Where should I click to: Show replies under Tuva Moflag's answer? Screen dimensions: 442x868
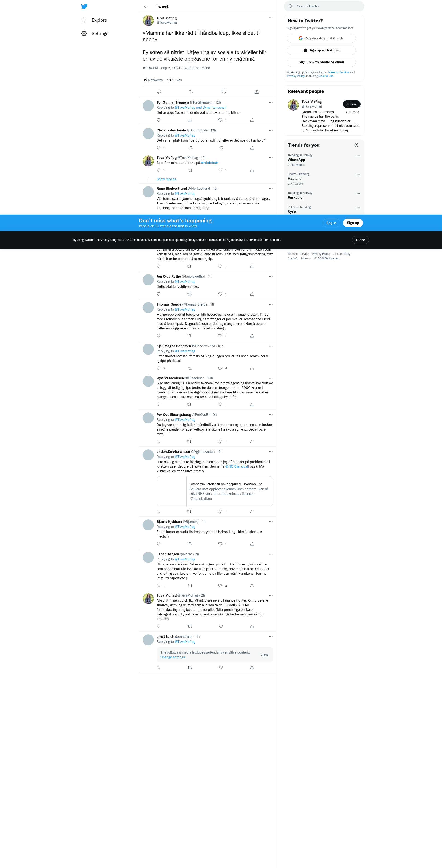click(x=166, y=179)
